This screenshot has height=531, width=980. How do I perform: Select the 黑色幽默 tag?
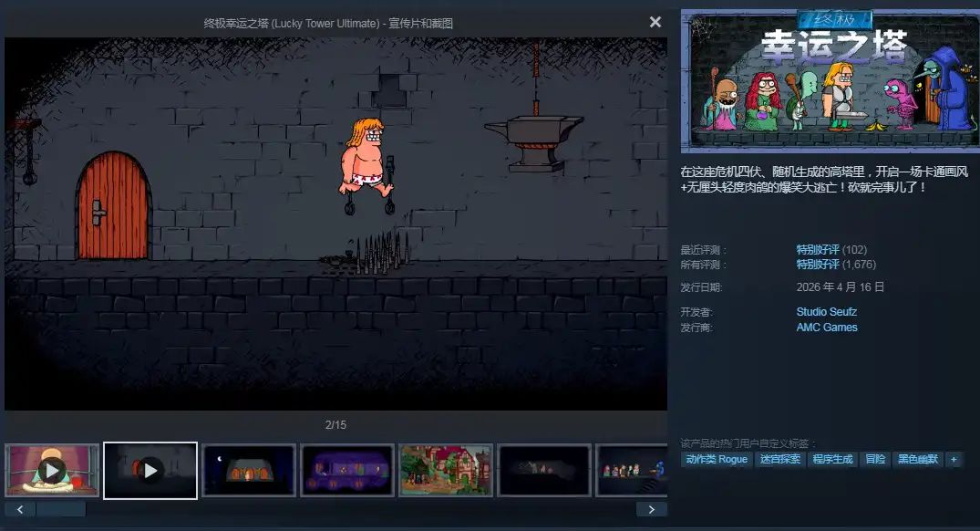coord(917,459)
